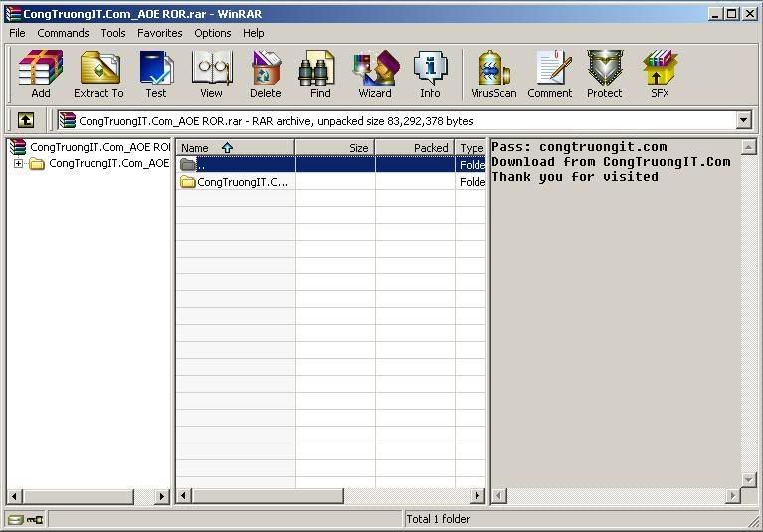763x532 pixels.
Task: Open the Favorites menu
Action: tap(159, 33)
